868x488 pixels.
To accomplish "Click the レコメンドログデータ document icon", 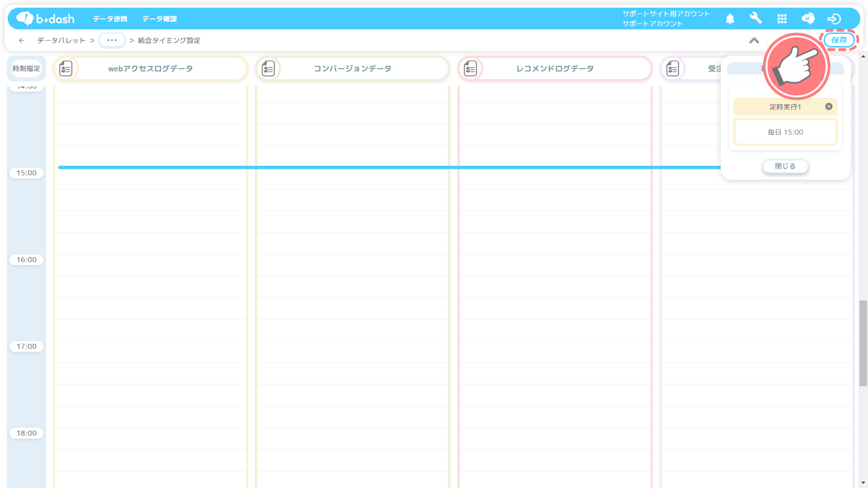I will (470, 68).
